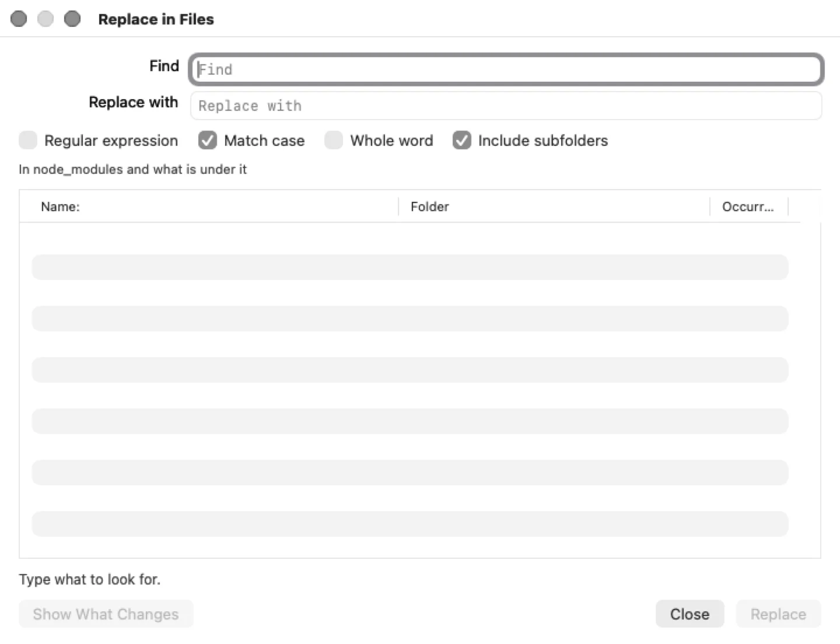This screenshot has width=840, height=644.
Task: Hit the Replace button
Action: pyautogui.click(x=778, y=614)
